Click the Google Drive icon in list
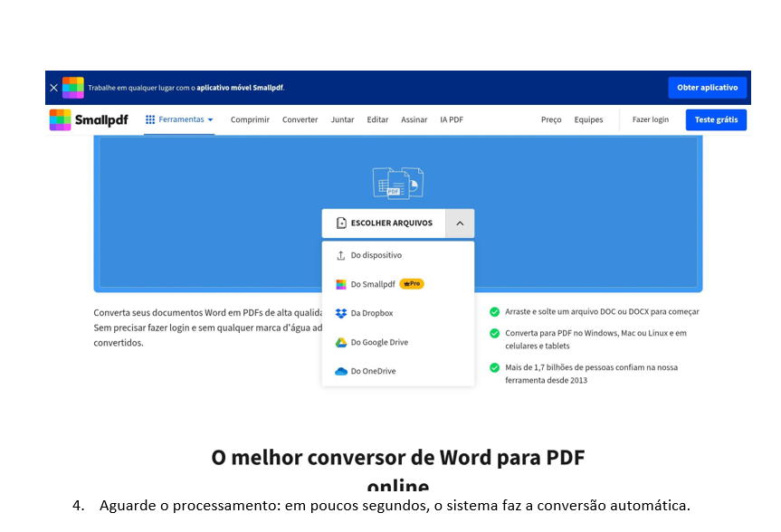 [x=341, y=342]
